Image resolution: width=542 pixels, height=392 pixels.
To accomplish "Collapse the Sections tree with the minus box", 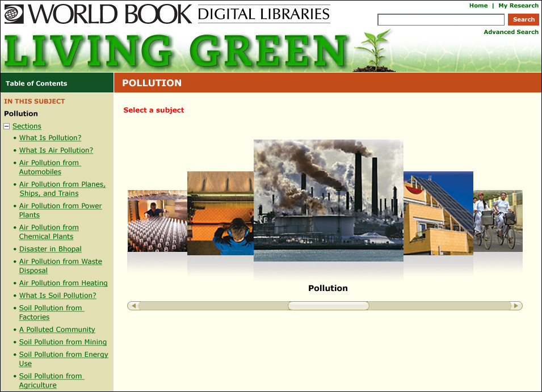I will 7,126.
